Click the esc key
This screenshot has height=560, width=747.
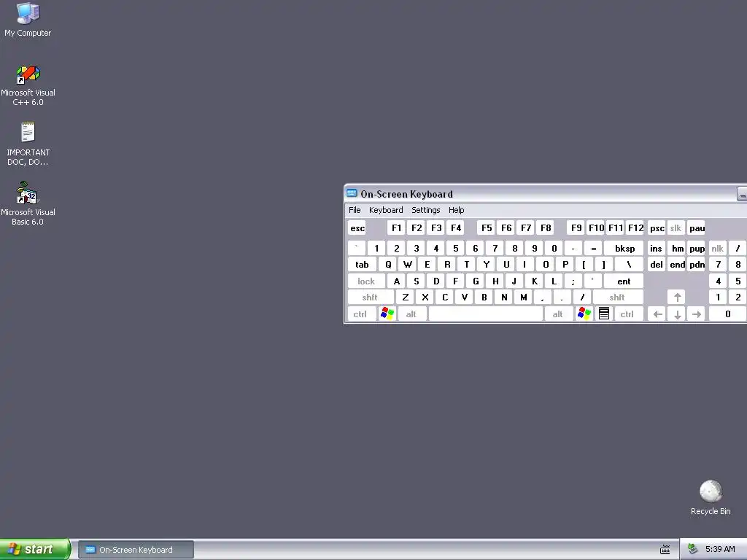357,227
